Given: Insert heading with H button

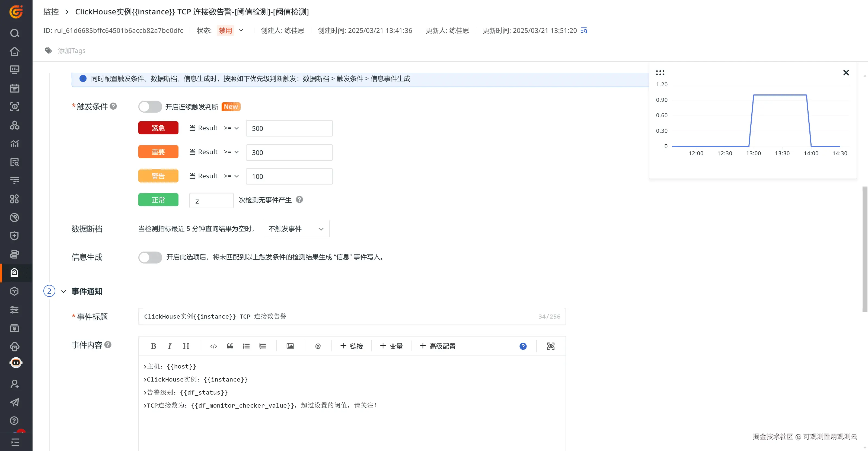Looking at the screenshot, I should pyautogui.click(x=186, y=346).
